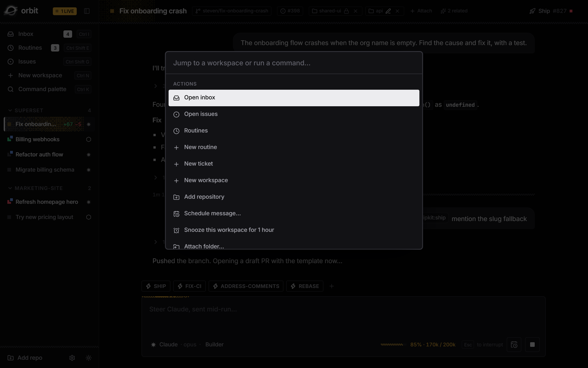Image resolution: width=588 pixels, height=368 pixels.
Task: Choose Schedule message... command
Action: [294, 213]
